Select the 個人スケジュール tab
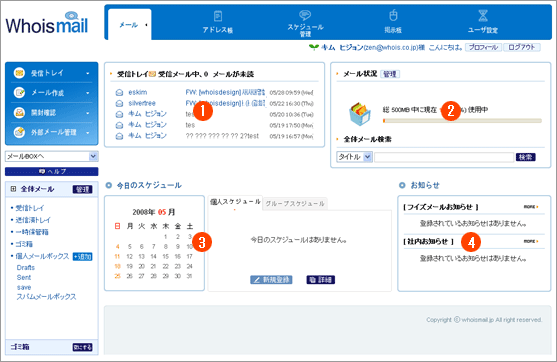The width and height of the screenshot is (557, 362). (x=235, y=202)
